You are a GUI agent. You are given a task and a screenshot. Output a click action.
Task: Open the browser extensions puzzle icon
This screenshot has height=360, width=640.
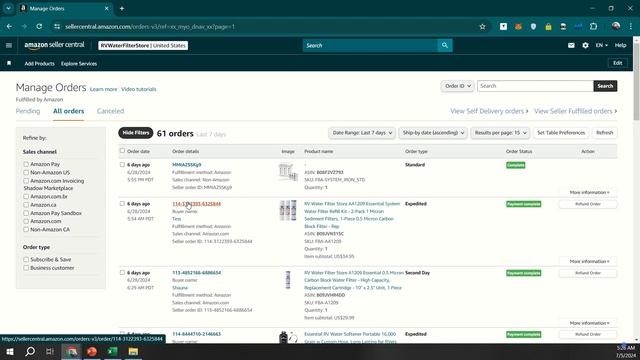pos(593,27)
